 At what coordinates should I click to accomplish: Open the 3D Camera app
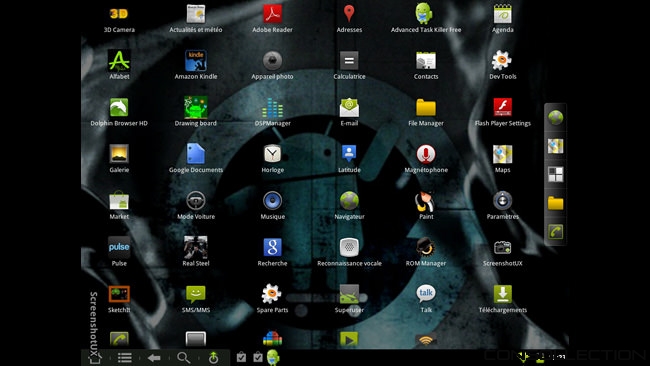pyautogui.click(x=119, y=19)
